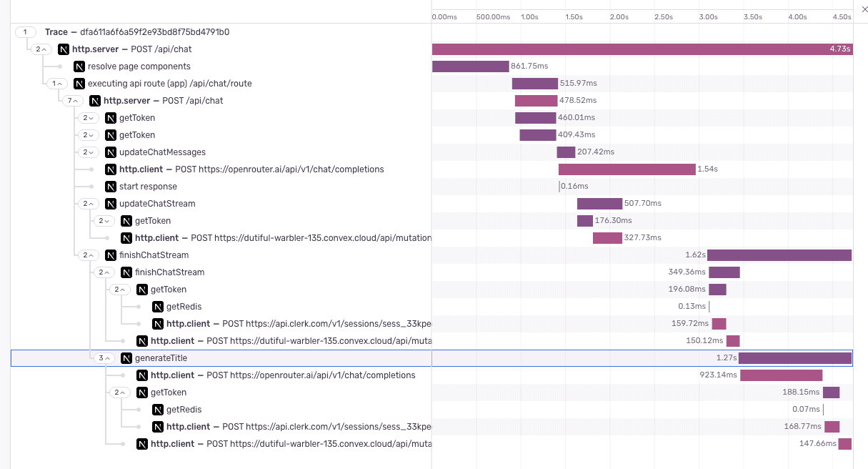Click the Next.js icon beside updateChatStream

coord(111,204)
